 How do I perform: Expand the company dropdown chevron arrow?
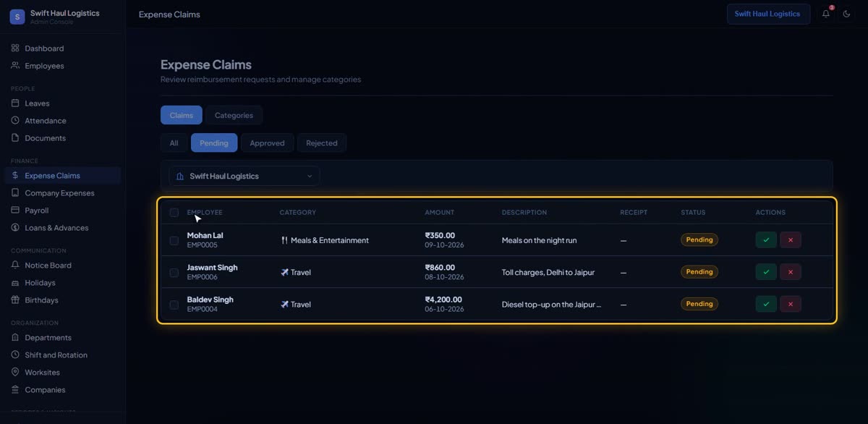310,176
